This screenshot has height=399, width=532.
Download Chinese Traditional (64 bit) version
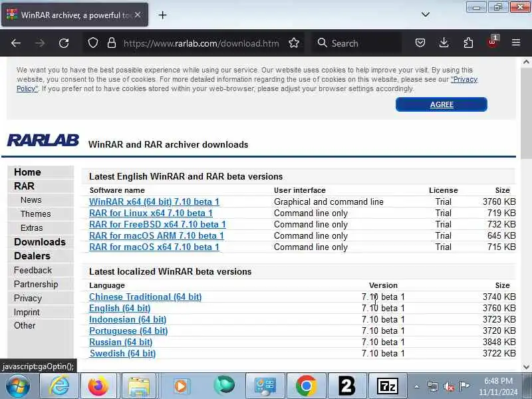pyautogui.click(x=145, y=297)
